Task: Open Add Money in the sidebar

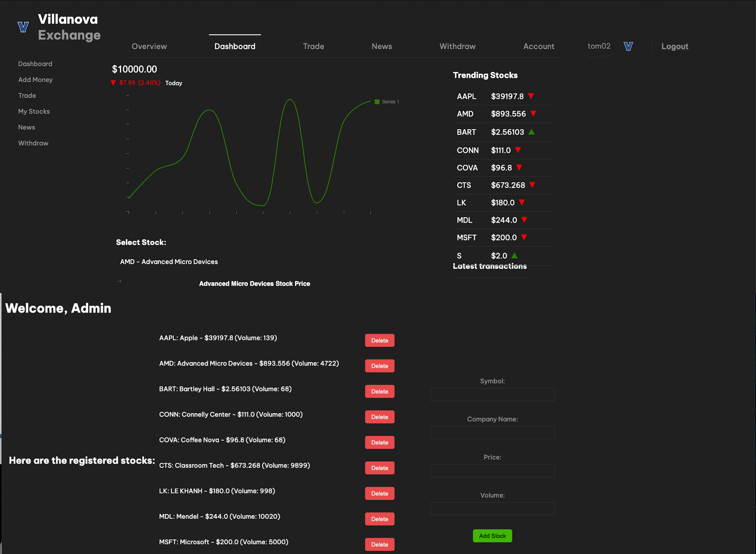Action: click(x=36, y=80)
